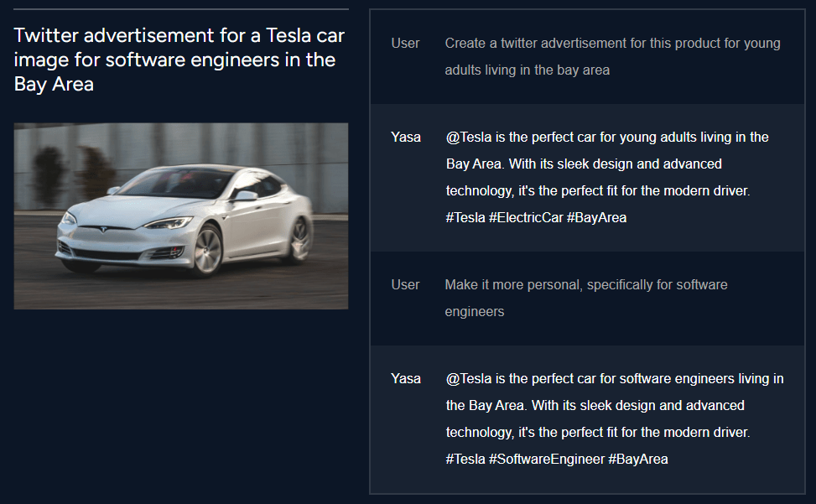Click the second User label

pyautogui.click(x=405, y=285)
